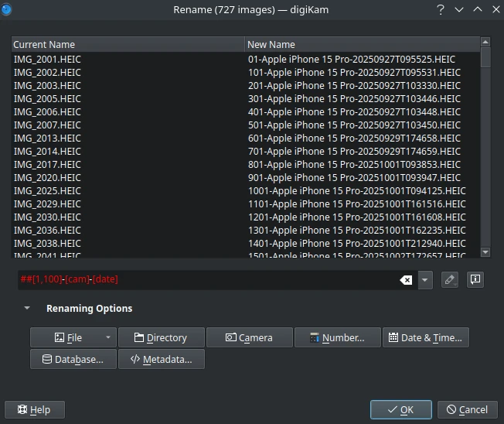Show the renaming info tooltip button

pyautogui.click(x=475, y=279)
